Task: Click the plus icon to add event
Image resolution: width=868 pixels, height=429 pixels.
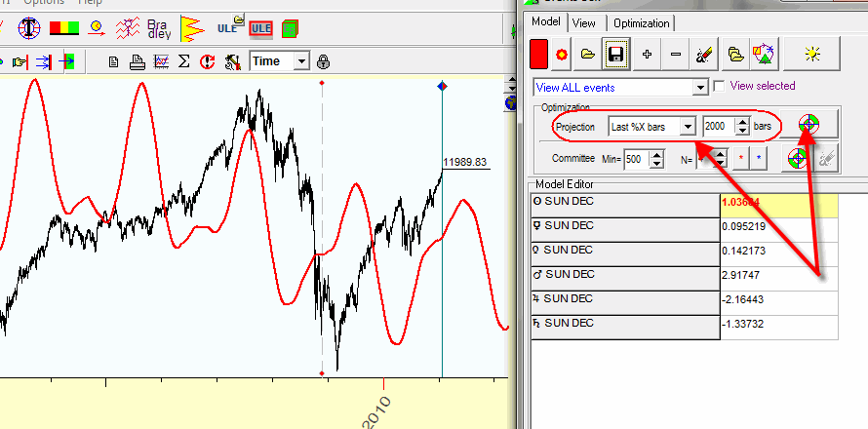Action: (648, 55)
